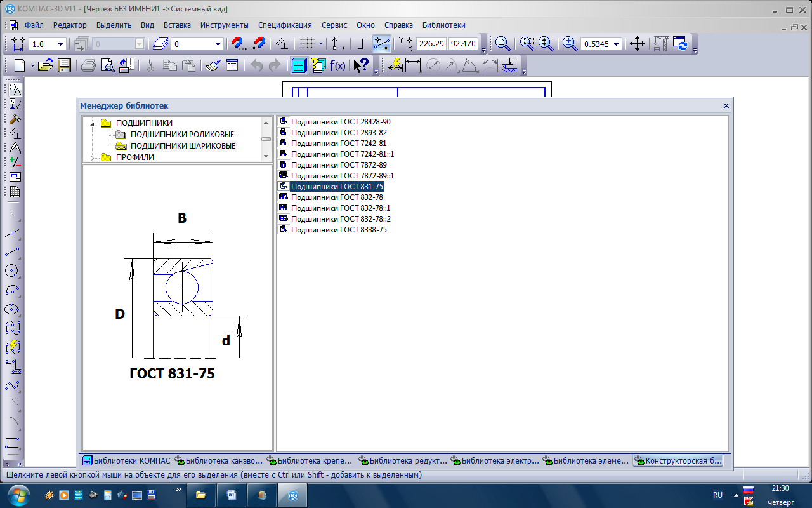
Task: Open the grid icon dropdown arrow
Action: pos(321,44)
